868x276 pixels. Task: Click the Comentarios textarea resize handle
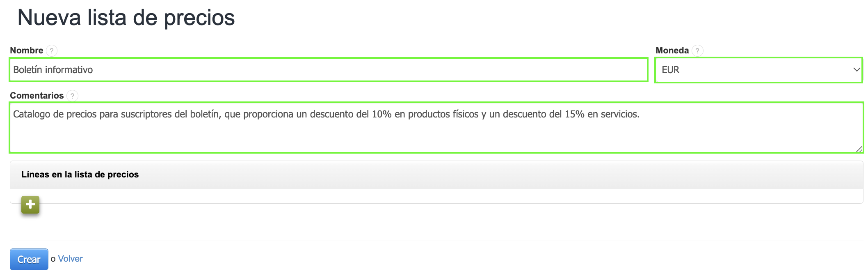click(859, 149)
